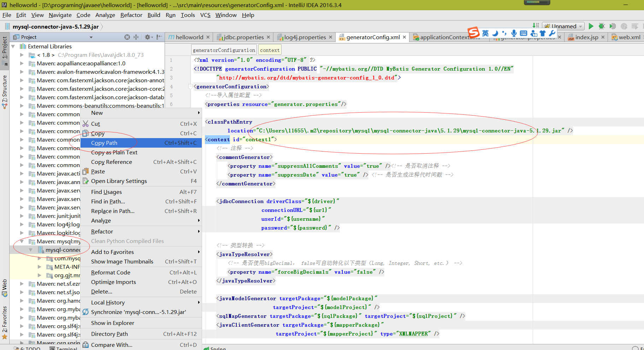Collapse the Maven: mysql library node
This screenshot has width=644, height=350.
(x=22, y=241)
